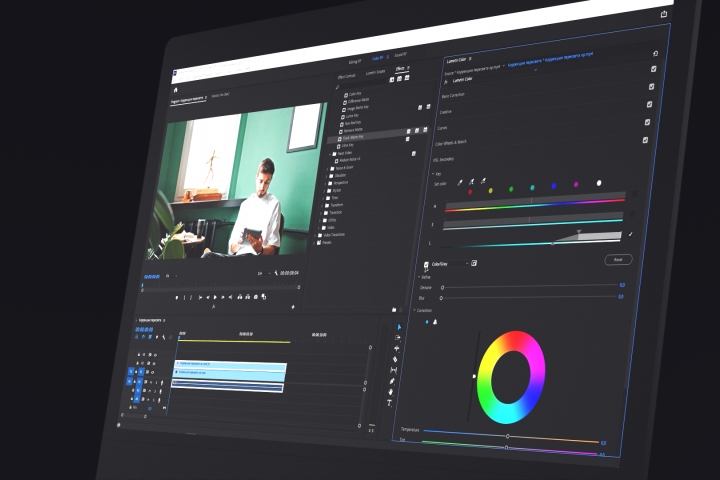Select the Slip tool
This screenshot has height=480, width=720.
click(394, 370)
